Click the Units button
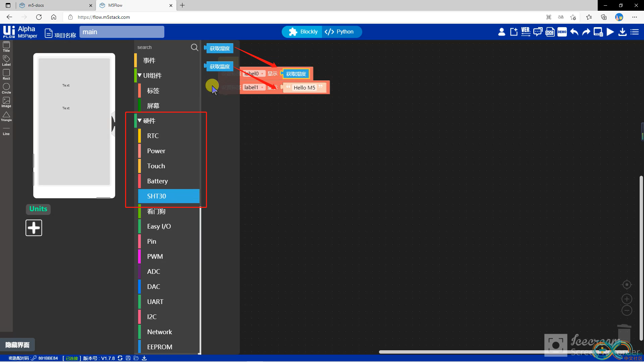This screenshot has width=644, height=362. tap(38, 209)
